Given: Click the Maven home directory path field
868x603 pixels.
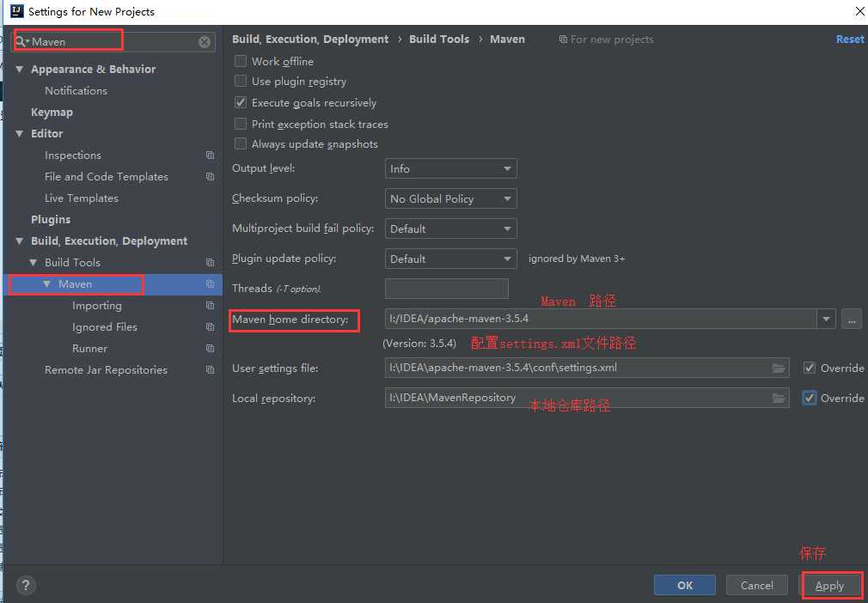Looking at the screenshot, I should 602,320.
